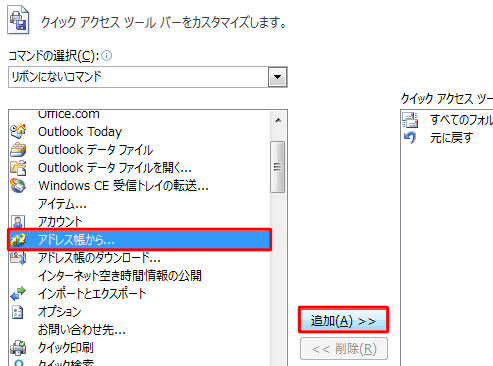Click the Outlook データ ファイル icon
Screen dimensions: 493x366
(x=18, y=150)
